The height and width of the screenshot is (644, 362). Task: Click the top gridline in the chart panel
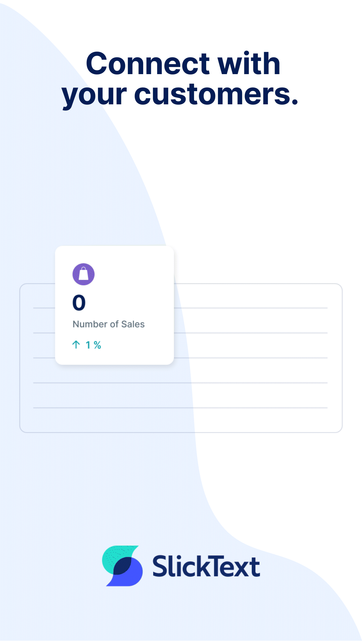251,308
